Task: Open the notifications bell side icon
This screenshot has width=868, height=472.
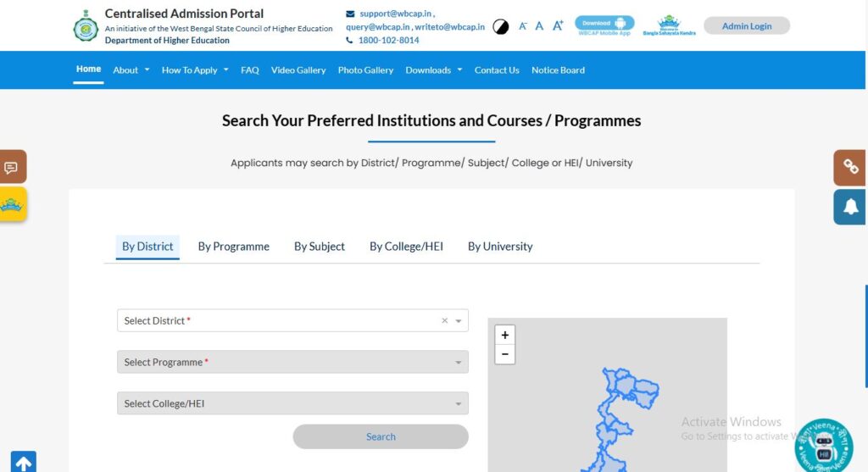Action: click(850, 207)
